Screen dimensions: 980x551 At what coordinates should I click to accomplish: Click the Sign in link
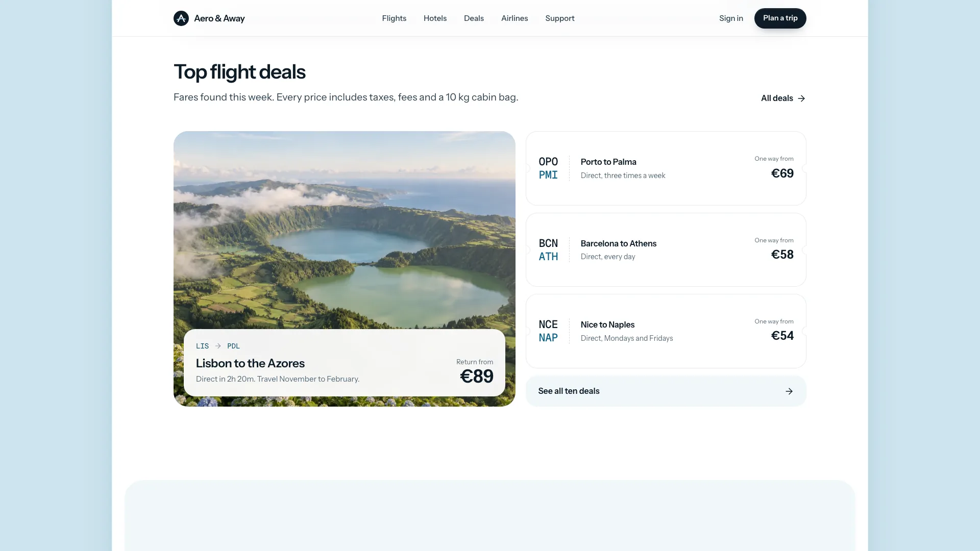point(731,18)
